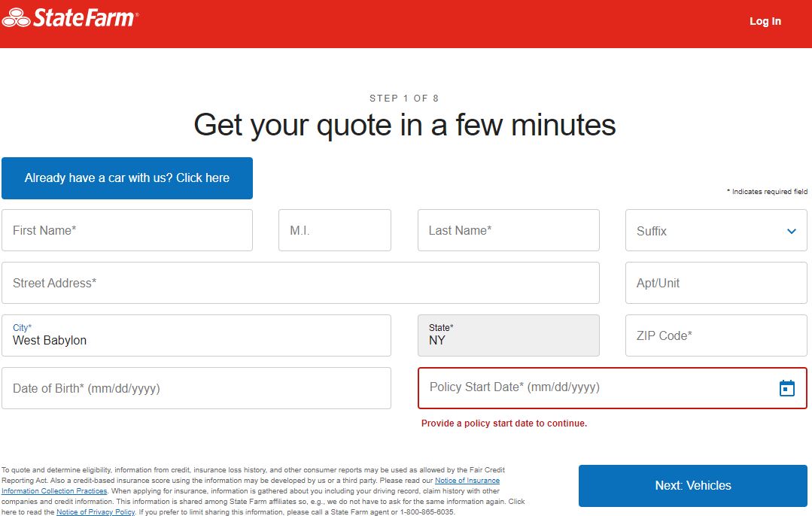Select the M.I. input box

point(334,230)
